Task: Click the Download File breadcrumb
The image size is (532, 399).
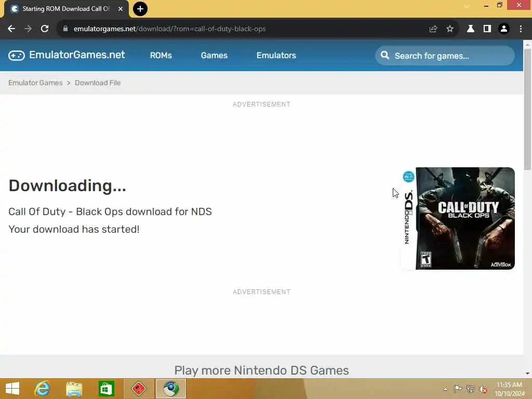Action: click(98, 83)
